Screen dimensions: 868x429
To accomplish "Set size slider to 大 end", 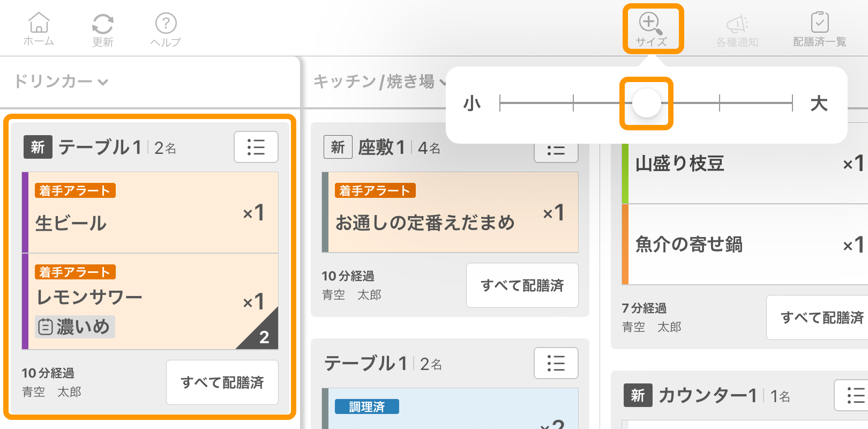I will pos(792,103).
